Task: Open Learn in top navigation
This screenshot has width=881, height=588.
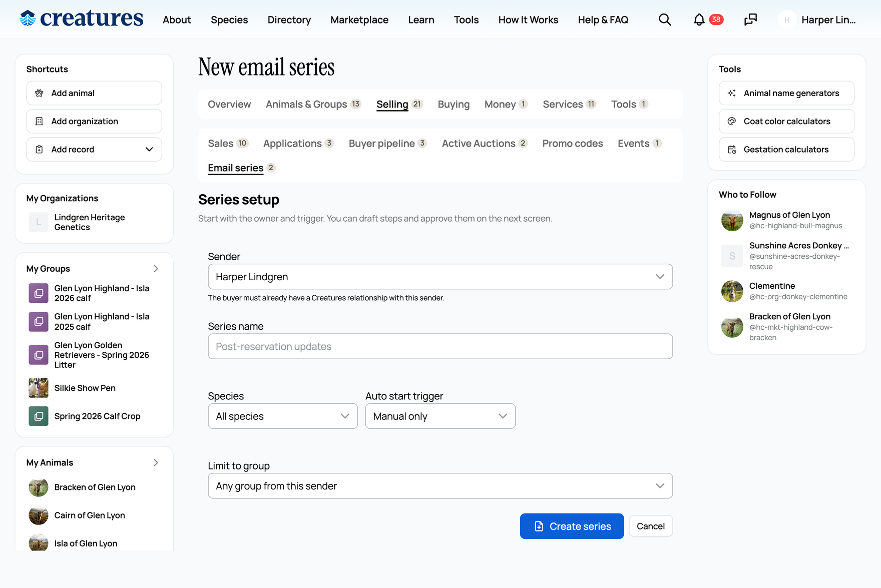Action: (421, 20)
